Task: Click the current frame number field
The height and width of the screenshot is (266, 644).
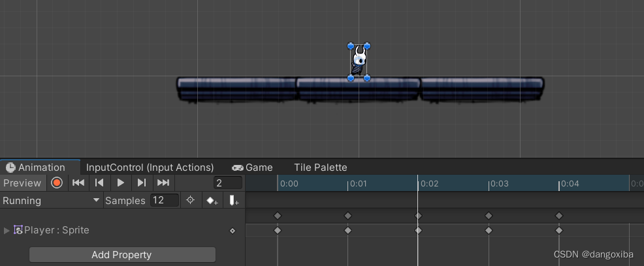Action: click(228, 183)
